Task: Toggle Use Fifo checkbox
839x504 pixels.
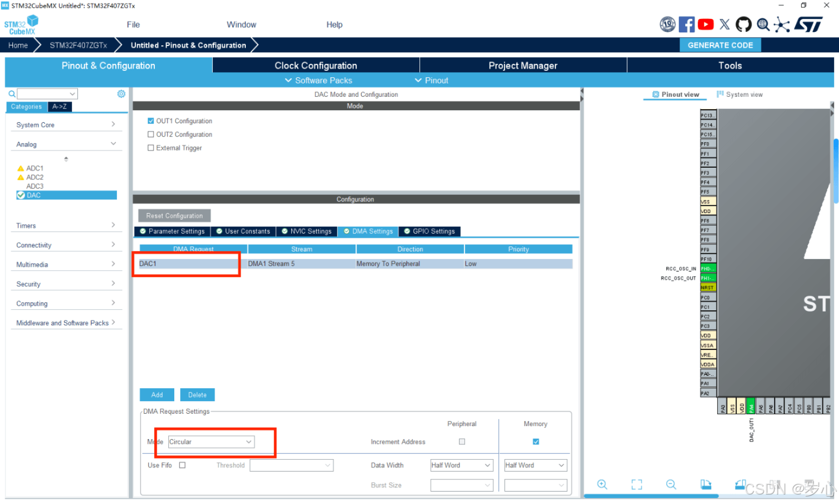Action: [x=182, y=465]
